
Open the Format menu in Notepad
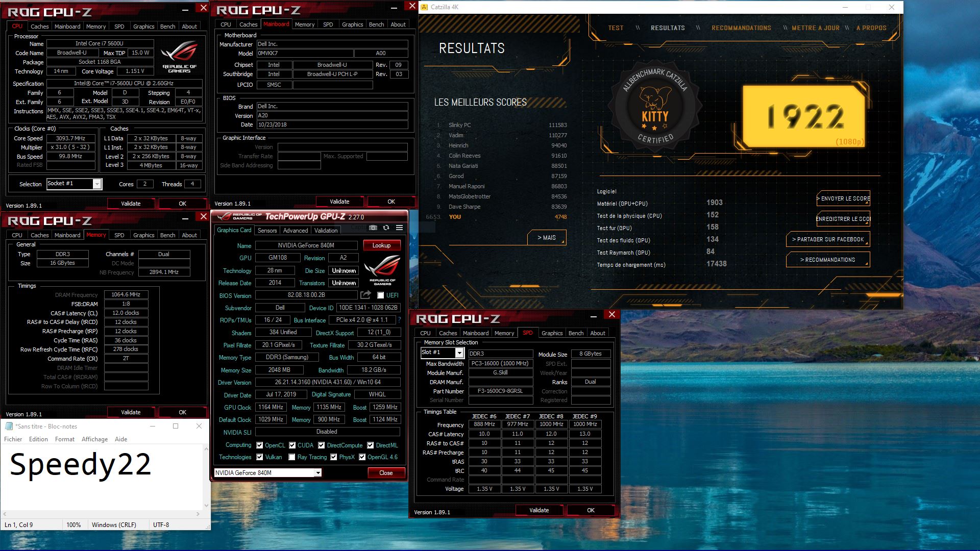[x=65, y=439]
